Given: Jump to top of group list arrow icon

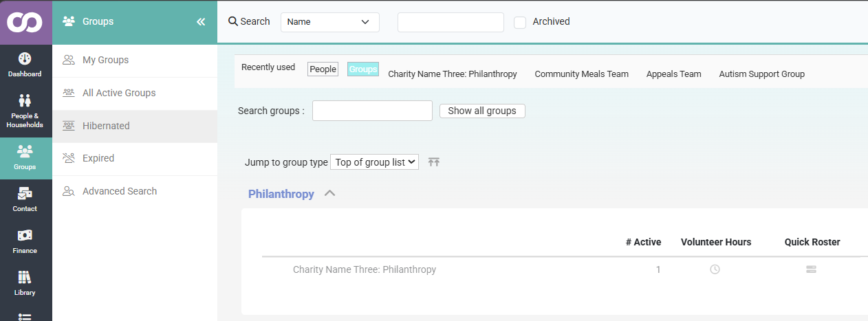Looking at the screenshot, I should tap(433, 162).
